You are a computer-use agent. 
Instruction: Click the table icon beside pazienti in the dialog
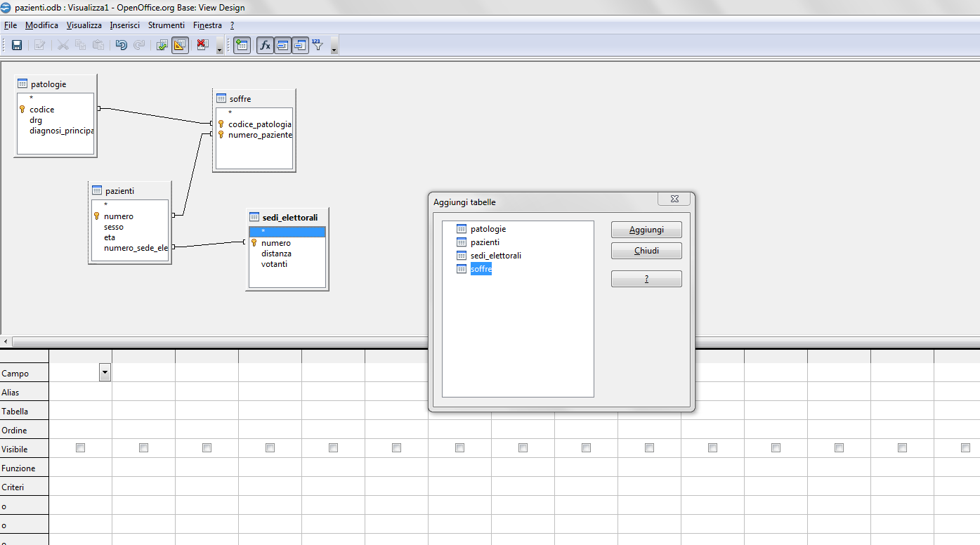pos(462,242)
